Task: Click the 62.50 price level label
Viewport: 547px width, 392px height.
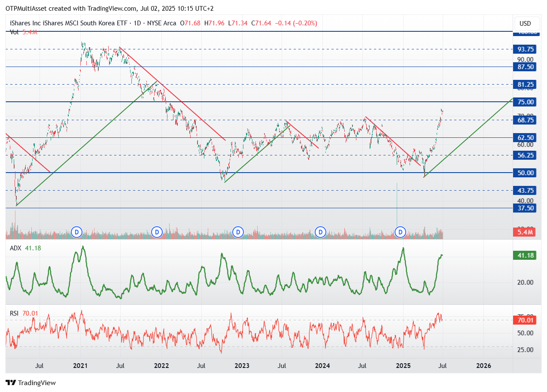Action: point(525,137)
